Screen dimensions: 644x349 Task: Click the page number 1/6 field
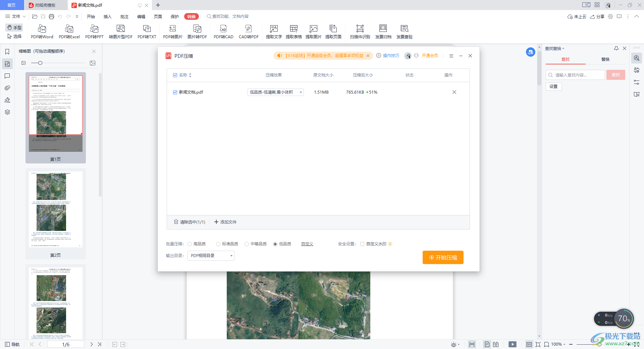click(x=66, y=344)
